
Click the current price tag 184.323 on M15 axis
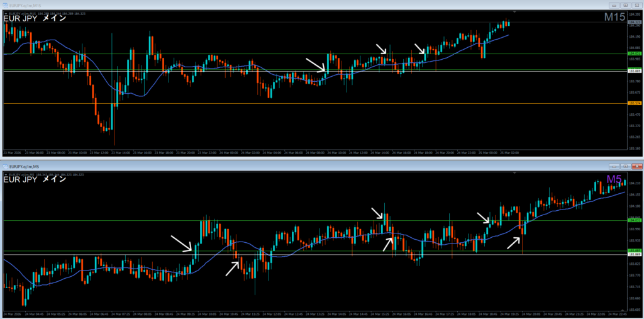pos(635,22)
